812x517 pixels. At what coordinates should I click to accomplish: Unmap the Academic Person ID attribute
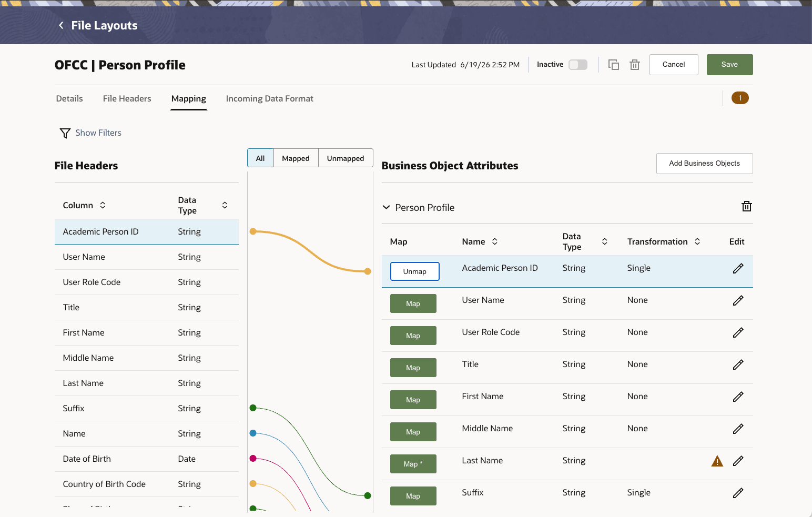[x=414, y=271]
